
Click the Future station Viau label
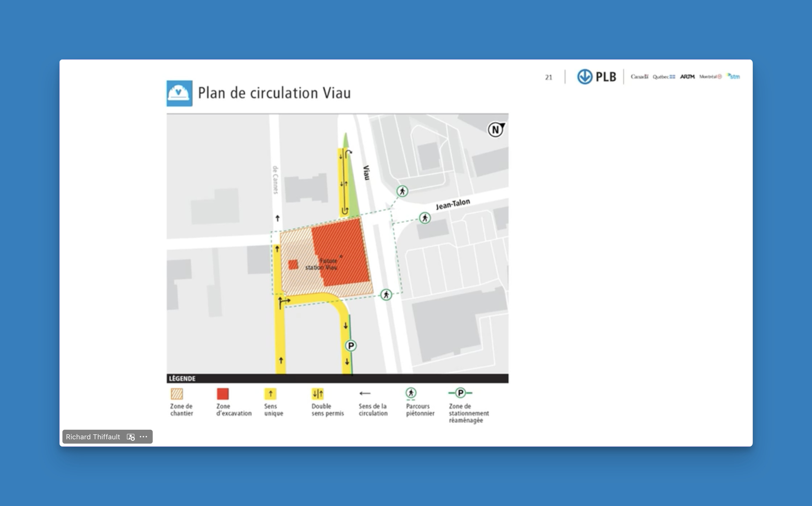click(321, 264)
